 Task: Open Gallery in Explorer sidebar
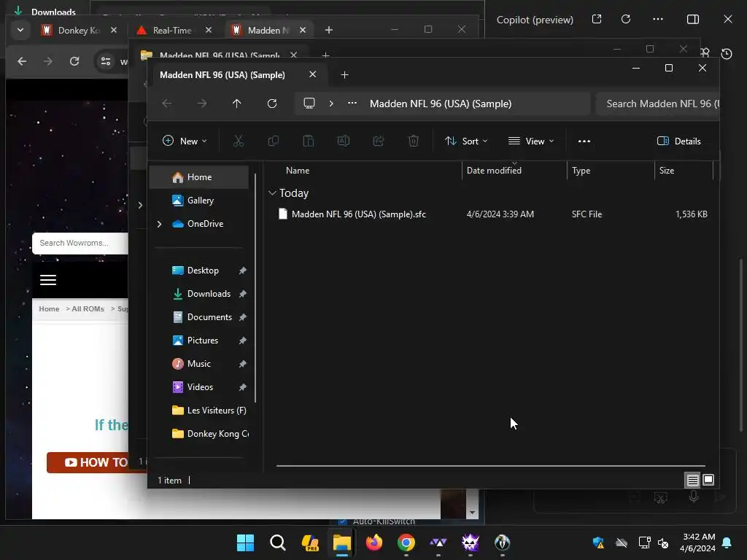(199, 201)
